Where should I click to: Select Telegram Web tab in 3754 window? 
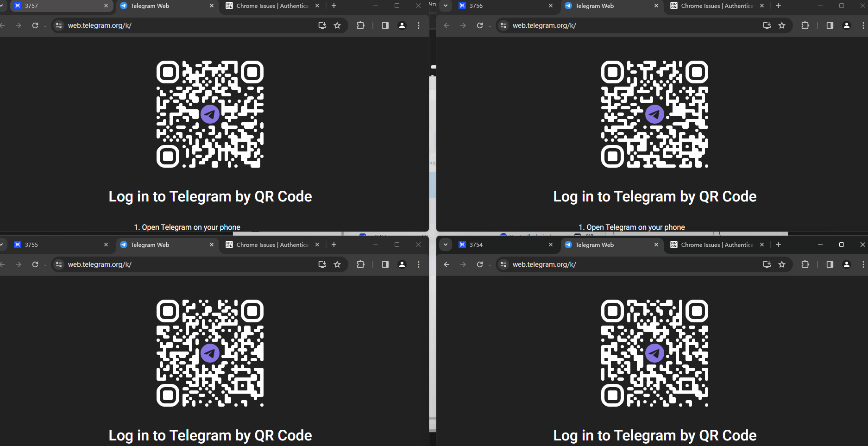click(x=611, y=245)
